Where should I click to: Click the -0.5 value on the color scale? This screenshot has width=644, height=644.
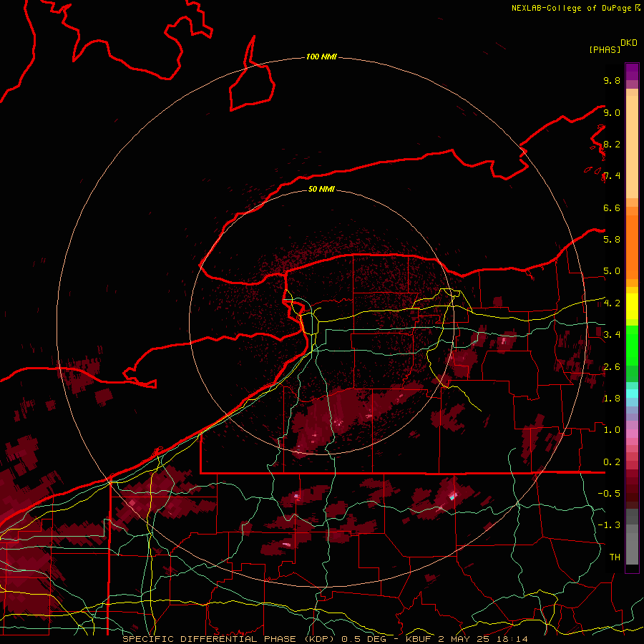click(x=609, y=494)
